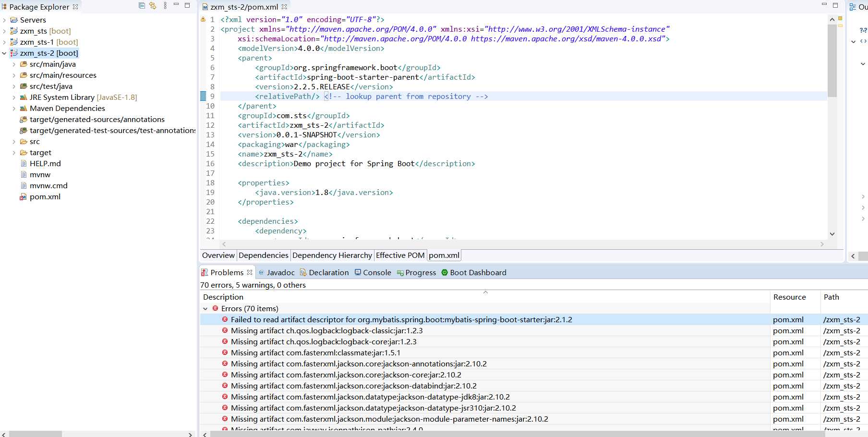Collapse the zxm_sts-2 project node

(4, 53)
